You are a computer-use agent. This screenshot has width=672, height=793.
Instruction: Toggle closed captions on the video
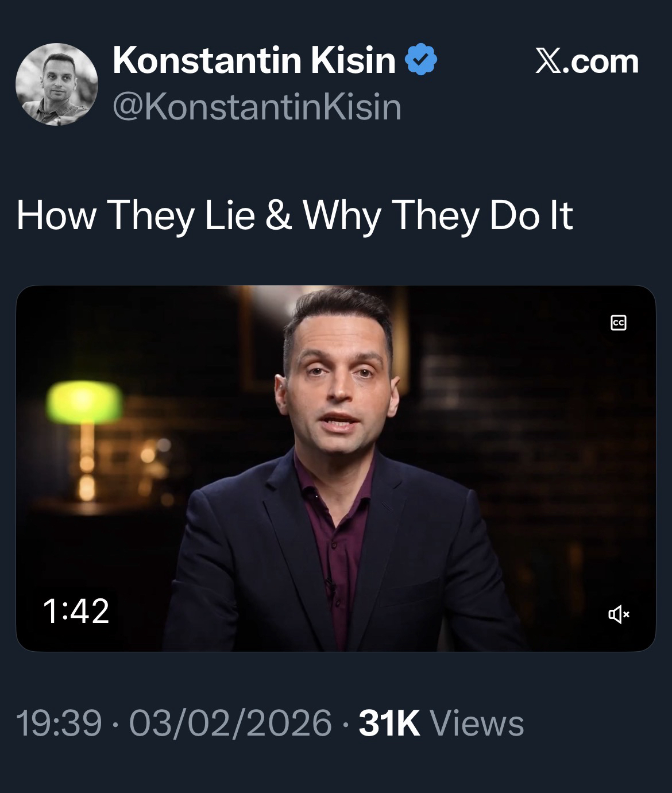coord(618,323)
